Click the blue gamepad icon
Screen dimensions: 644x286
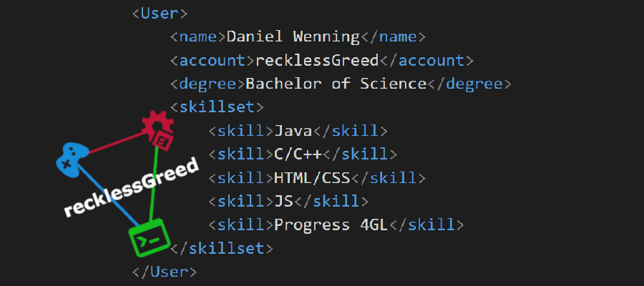click(71, 157)
